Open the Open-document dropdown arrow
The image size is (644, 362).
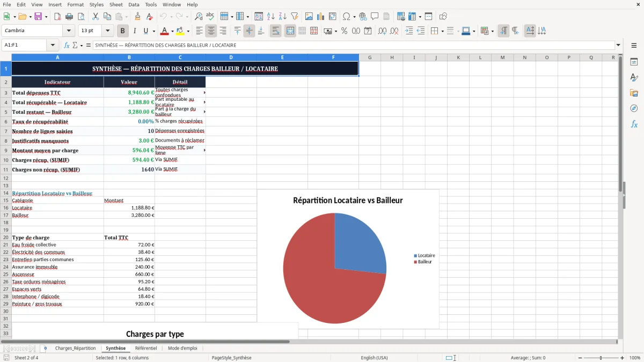[30, 17]
